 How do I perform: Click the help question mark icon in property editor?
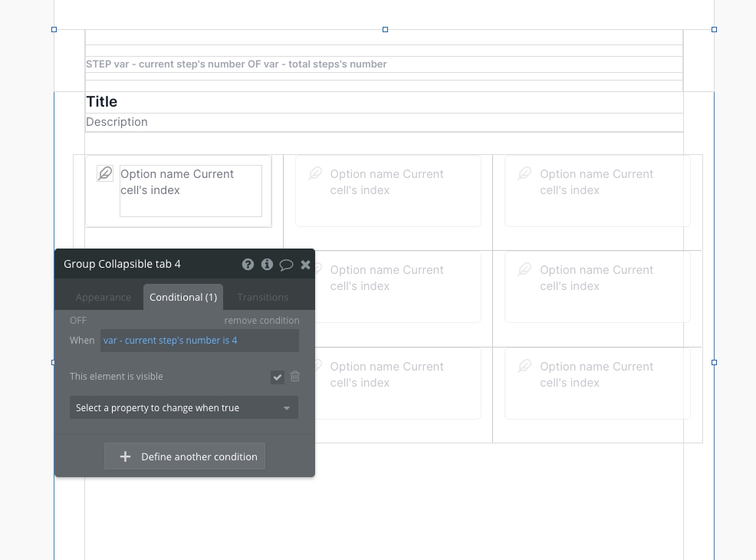pyautogui.click(x=248, y=265)
